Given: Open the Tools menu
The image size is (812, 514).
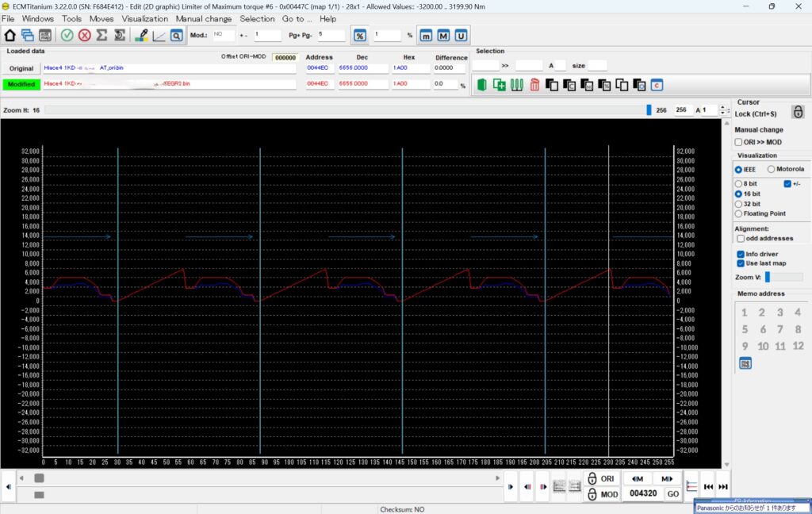Looking at the screenshot, I should [x=71, y=19].
